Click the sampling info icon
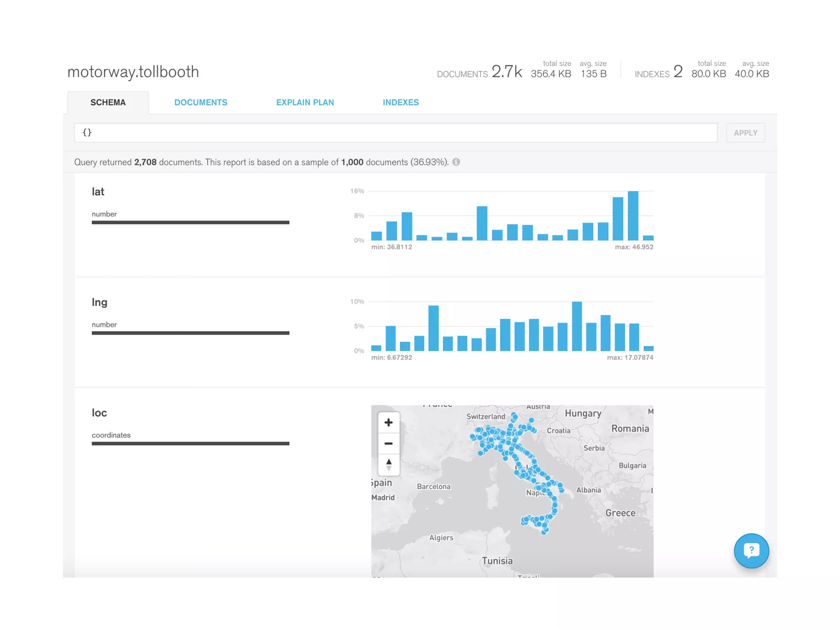Viewport: 840px width, 630px height. coord(456,162)
